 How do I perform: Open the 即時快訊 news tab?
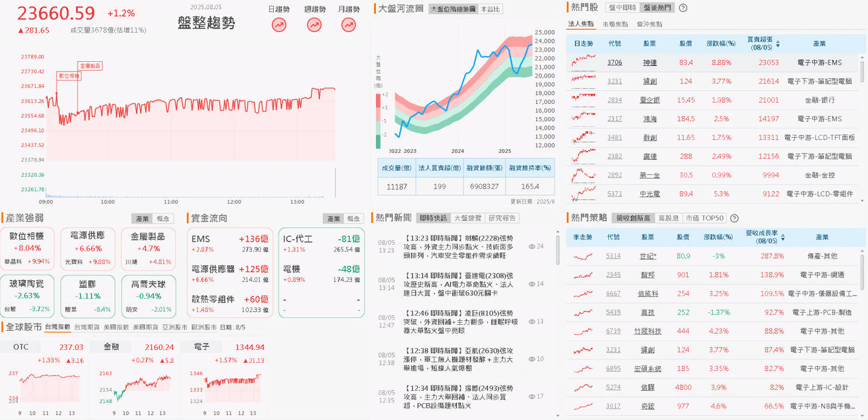(433, 218)
